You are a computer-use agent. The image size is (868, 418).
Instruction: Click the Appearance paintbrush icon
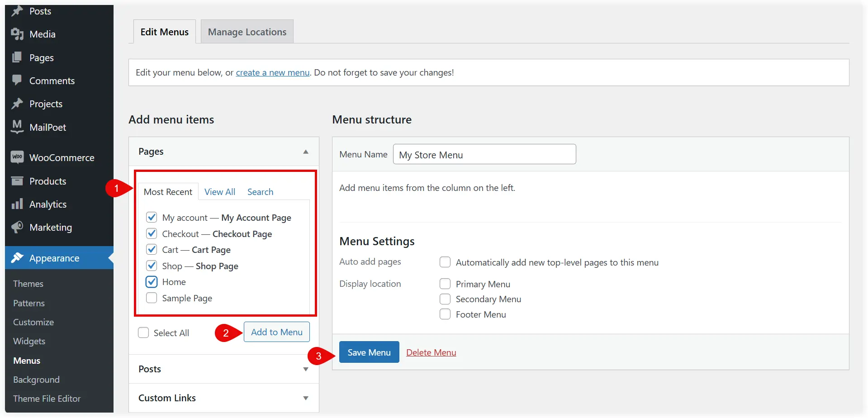coord(17,258)
